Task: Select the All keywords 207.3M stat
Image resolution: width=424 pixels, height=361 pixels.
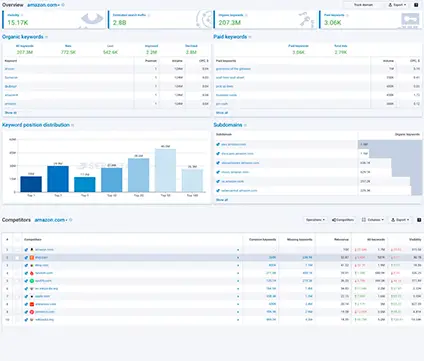Action: coord(25,49)
